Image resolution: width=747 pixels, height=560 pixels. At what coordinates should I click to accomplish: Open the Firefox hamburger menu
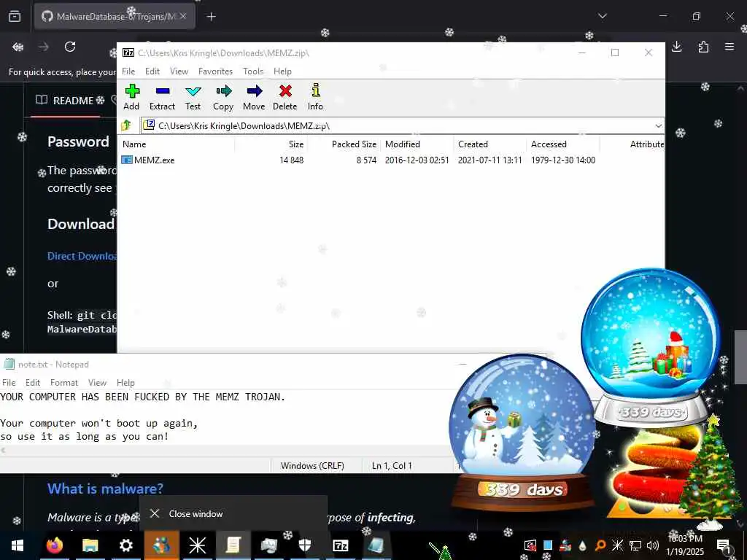coord(729,47)
